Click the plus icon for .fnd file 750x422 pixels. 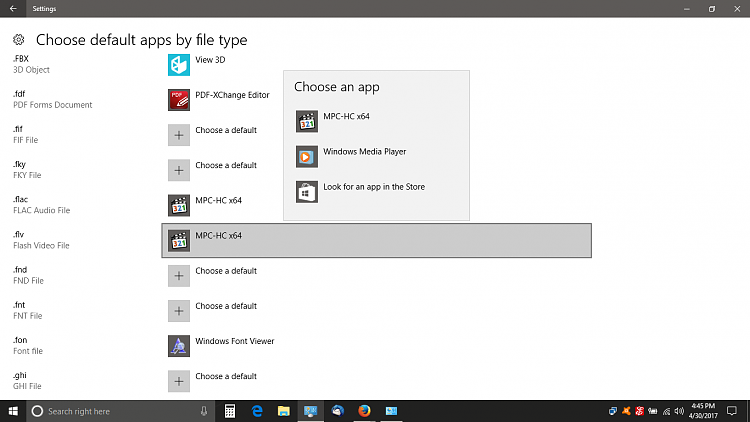pyautogui.click(x=179, y=276)
